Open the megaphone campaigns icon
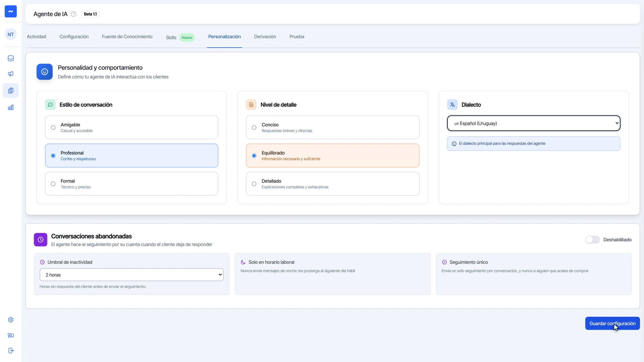 point(11,74)
